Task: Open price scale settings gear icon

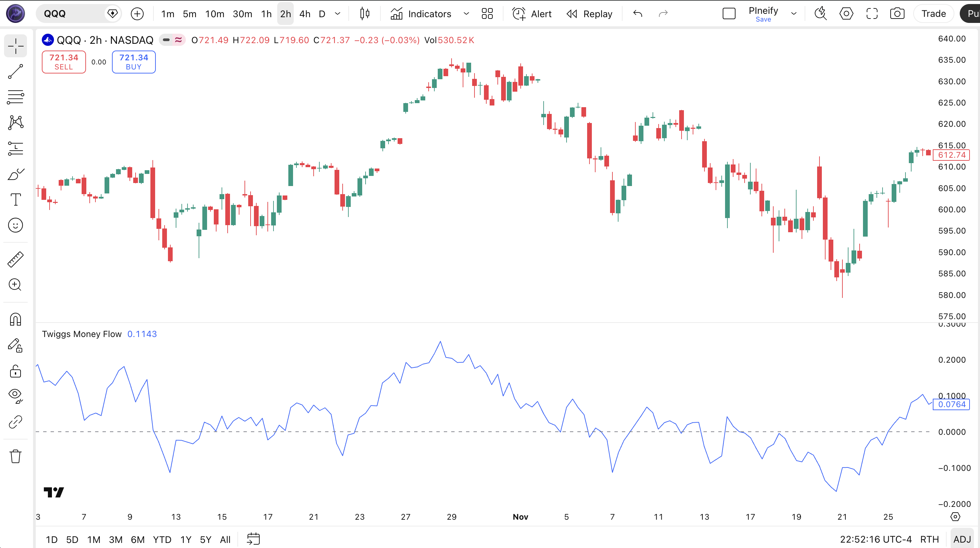Action: 955,516
